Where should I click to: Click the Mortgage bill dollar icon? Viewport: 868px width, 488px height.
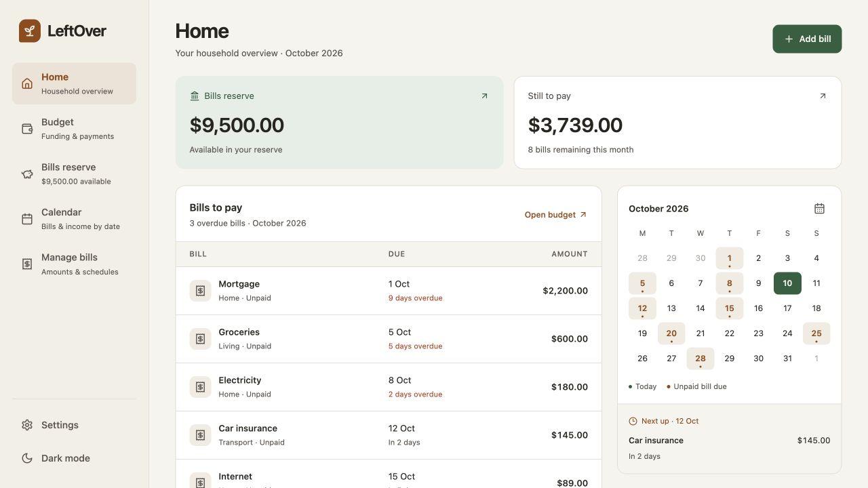[200, 291]
